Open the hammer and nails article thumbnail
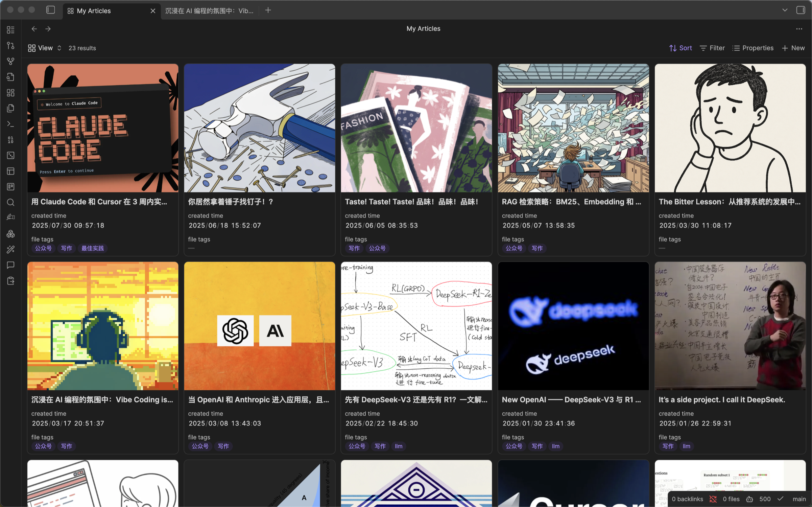 (x=260, y=128)
